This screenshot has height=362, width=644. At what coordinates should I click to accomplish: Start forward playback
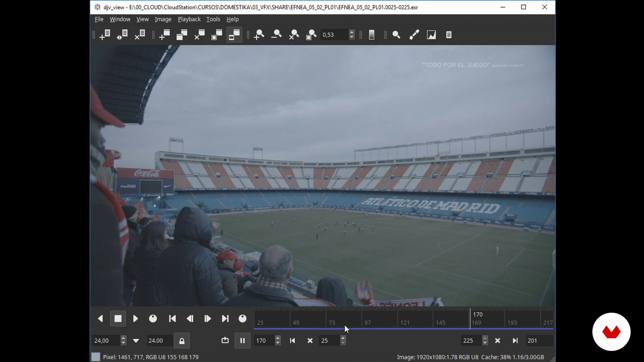(x=136, y=319)
